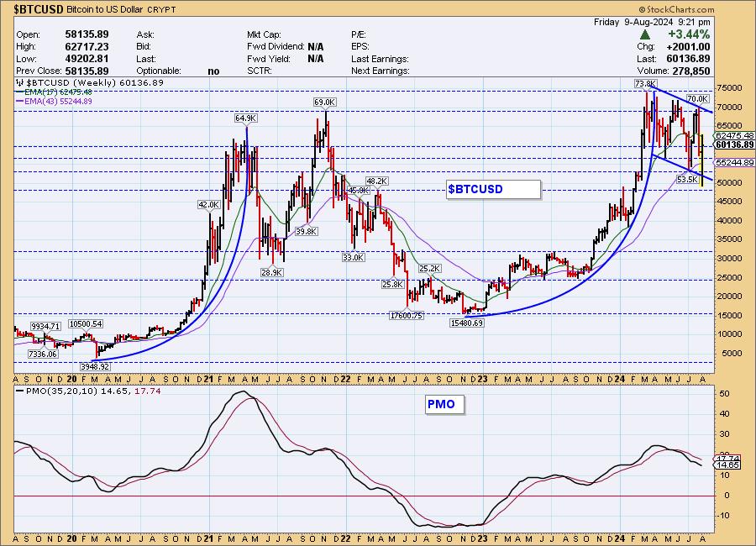Click the Fwd Dividend N/A value

[x=316, y=47]
